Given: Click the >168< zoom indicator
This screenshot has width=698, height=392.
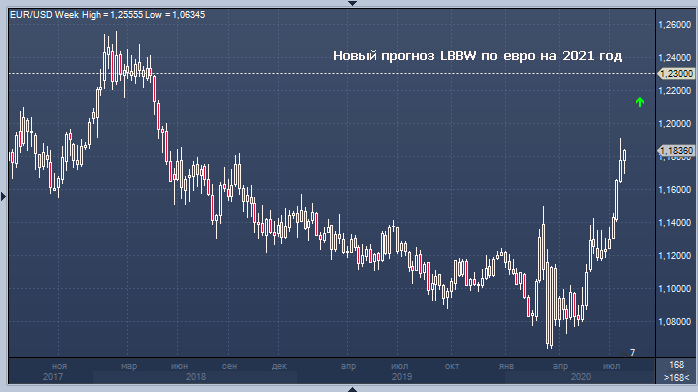Looking at the screenshot, I should [x=676, y=378].
